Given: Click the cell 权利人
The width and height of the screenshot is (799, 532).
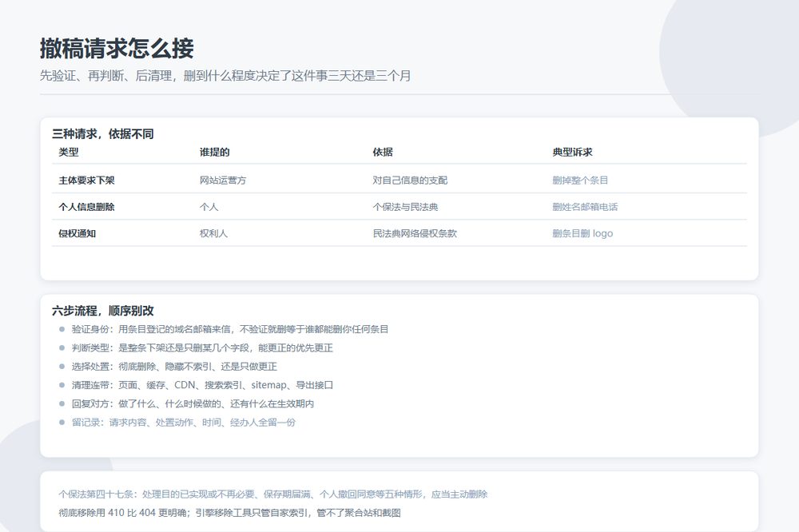Looking at the screenshot, I should tap(213, 233).
